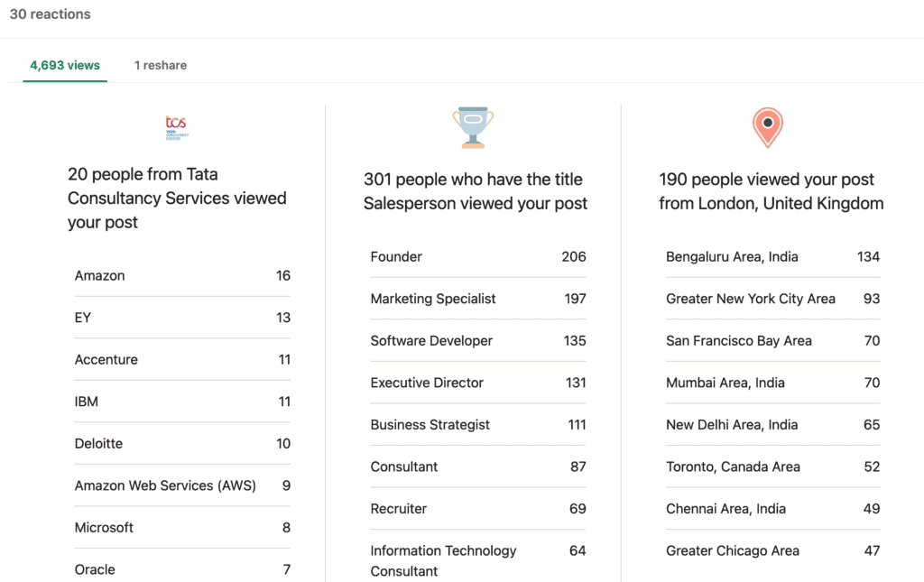Select the Deloitte company row

[x=182, y=443]
